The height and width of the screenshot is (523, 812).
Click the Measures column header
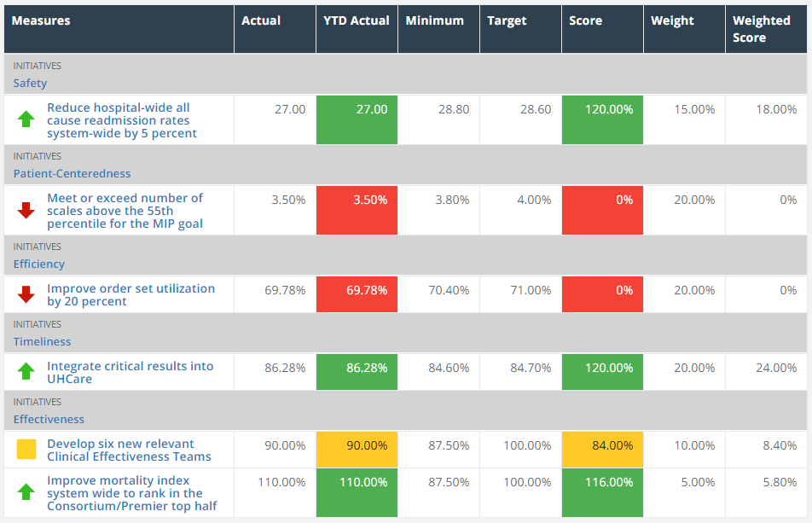click(x=38, y=20)
